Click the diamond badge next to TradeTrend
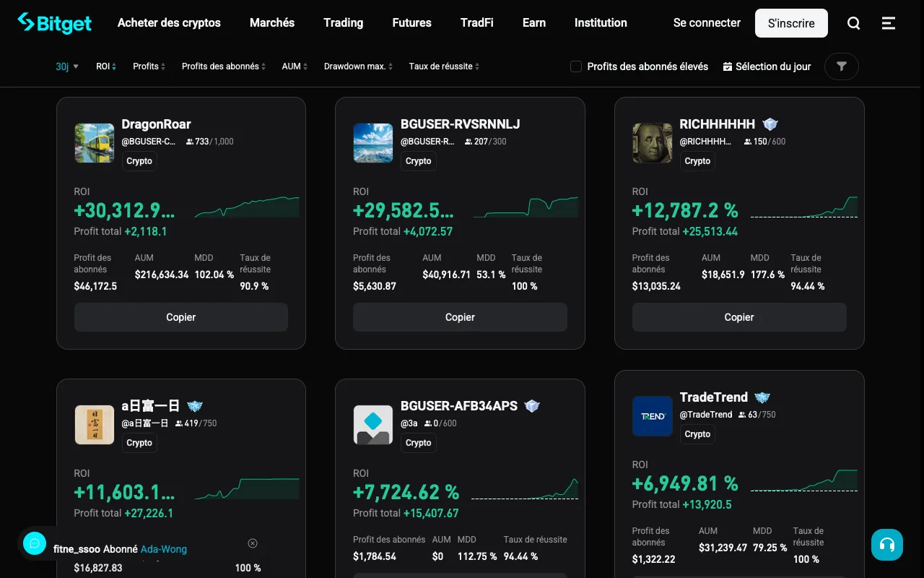This screenshot has width=924, height=578. coord(762,397)
